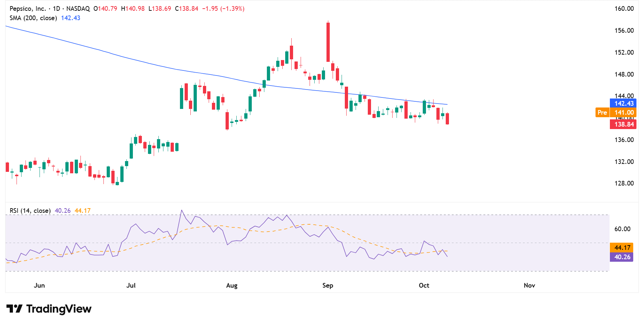Click the Jul label on time axis

tap(131, 285)
